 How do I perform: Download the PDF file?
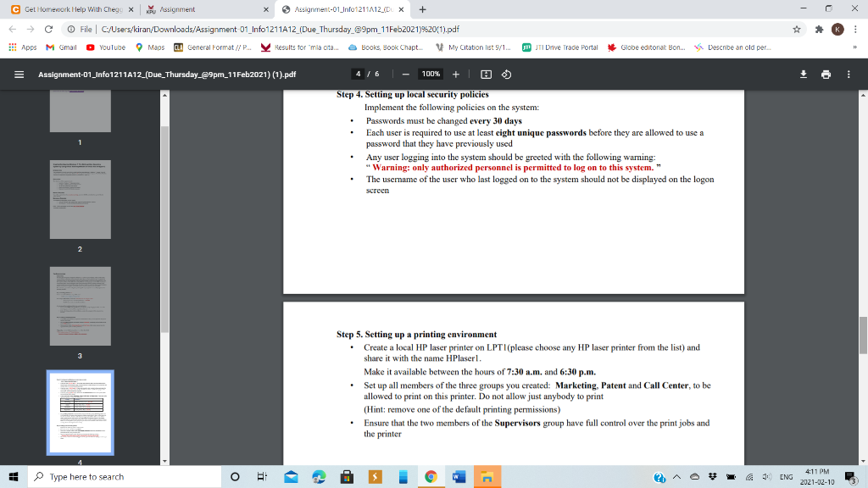[804, 75]
